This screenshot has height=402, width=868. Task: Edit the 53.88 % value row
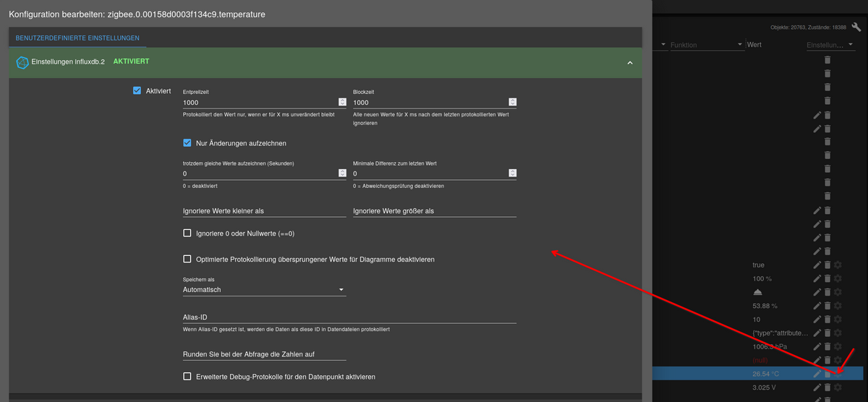(x=817, y=306)
